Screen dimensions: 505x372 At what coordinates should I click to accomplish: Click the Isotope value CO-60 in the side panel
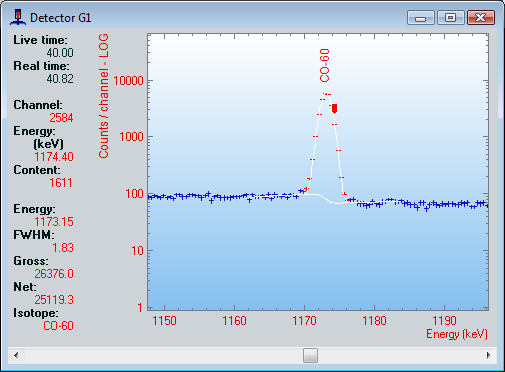(58, 326)
